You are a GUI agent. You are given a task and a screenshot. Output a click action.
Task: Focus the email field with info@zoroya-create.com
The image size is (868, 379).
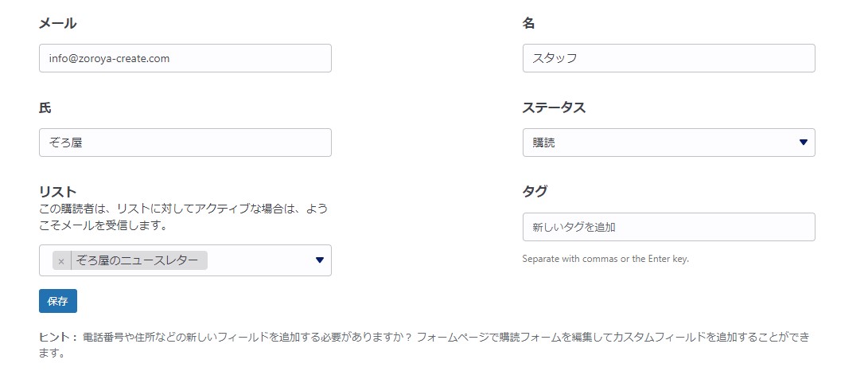(185, 58)
